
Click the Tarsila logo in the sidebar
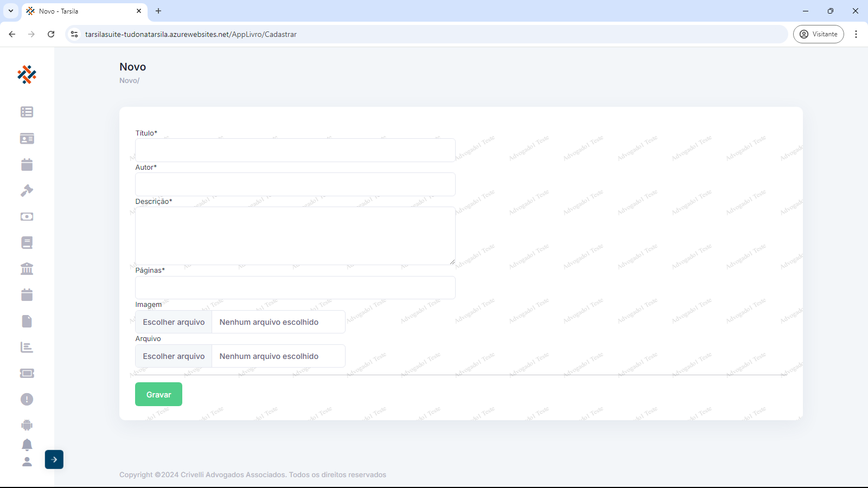coord(27,75)
